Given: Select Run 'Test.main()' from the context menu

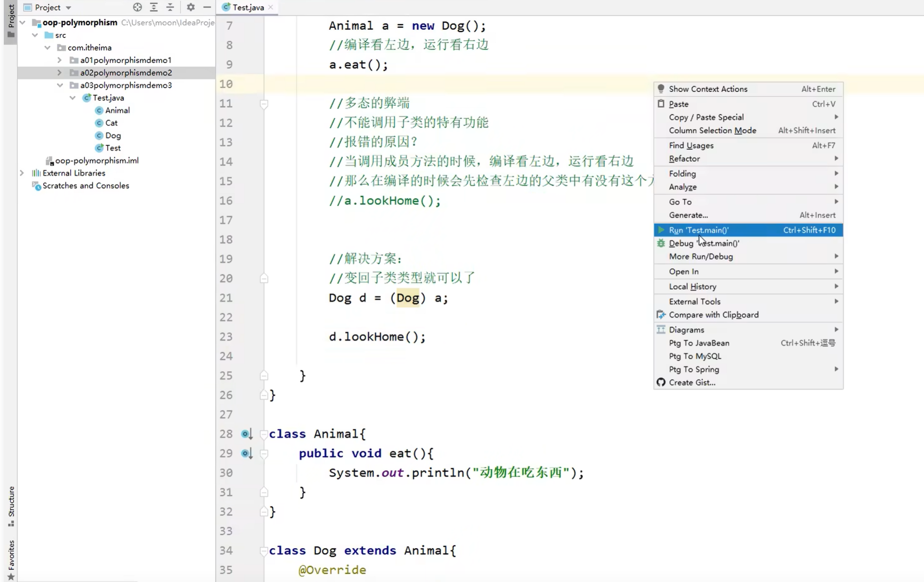Looking at the screenshot, I should click(x=711, y=230).
